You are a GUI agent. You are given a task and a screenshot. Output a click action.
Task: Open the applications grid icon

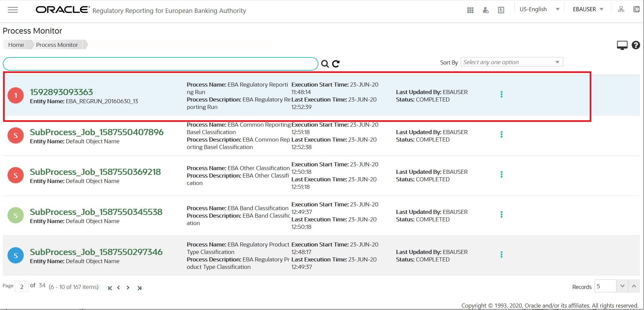pos(470,10)
